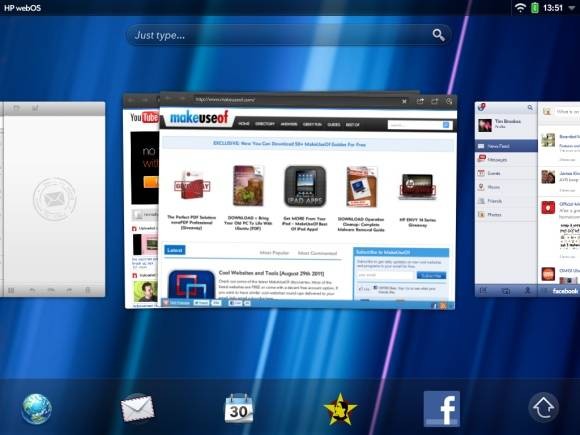Click the reply arrow in Email card toolbar
580x435 pixels.
tap(33, 291)
